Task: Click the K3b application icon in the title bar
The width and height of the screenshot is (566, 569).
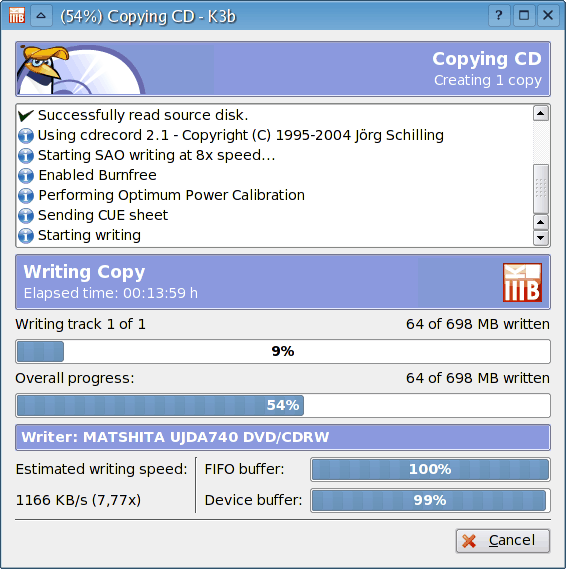Action: (17, 16)
